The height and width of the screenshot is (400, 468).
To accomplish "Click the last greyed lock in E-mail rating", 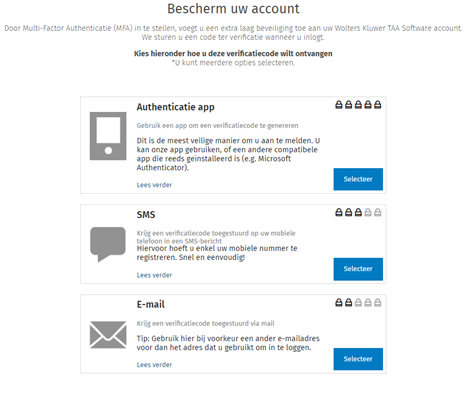I will pyautogui.click(x=377, y=303).
